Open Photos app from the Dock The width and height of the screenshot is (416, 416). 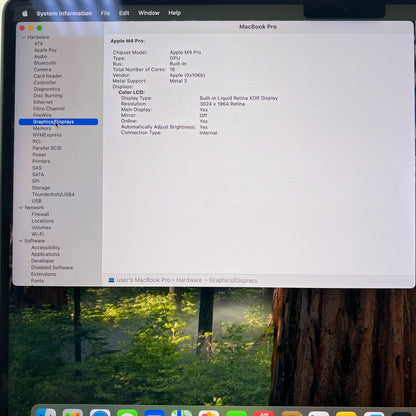(x=209, y=413)
